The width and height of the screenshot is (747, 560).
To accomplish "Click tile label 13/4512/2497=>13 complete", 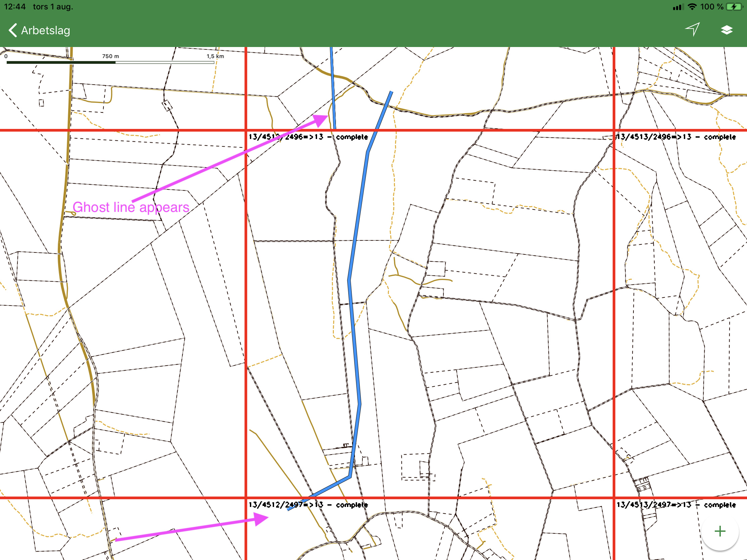I will 308,505.
